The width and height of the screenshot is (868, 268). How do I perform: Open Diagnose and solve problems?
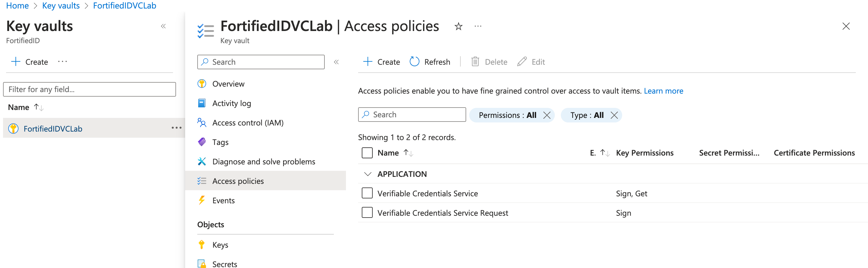pyautogui.click(x=264, y=162)
